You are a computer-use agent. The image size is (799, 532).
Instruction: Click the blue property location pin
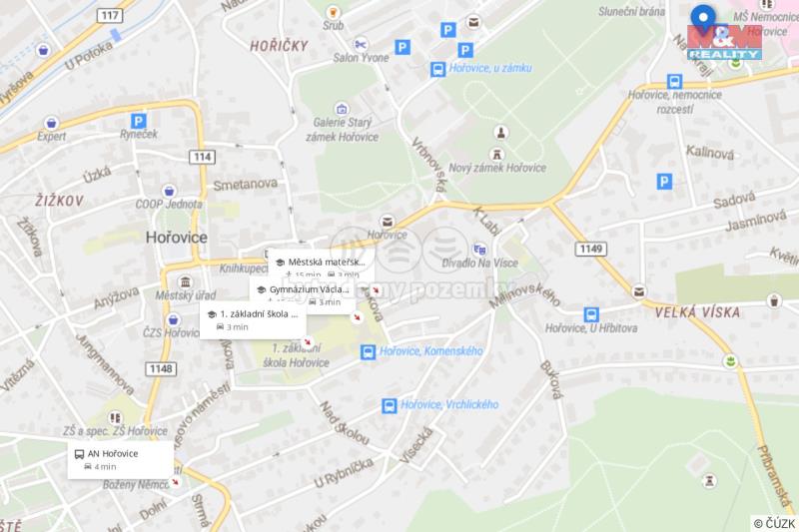point(703,20)
